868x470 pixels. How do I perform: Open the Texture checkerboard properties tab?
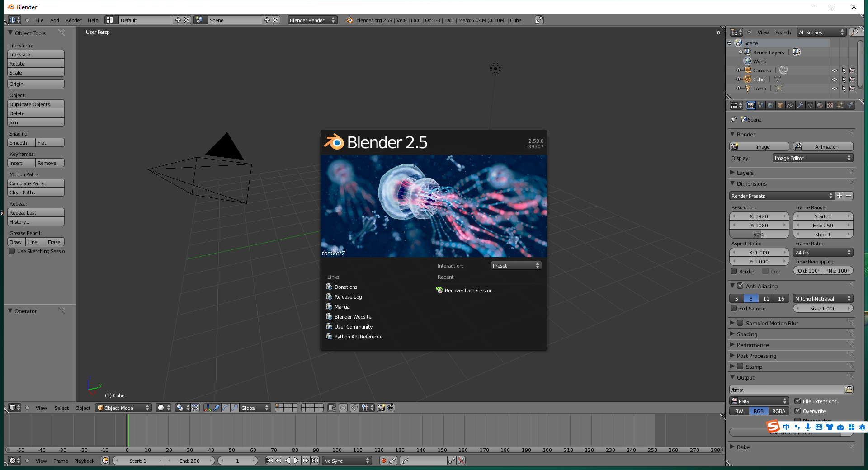point(830,105)
